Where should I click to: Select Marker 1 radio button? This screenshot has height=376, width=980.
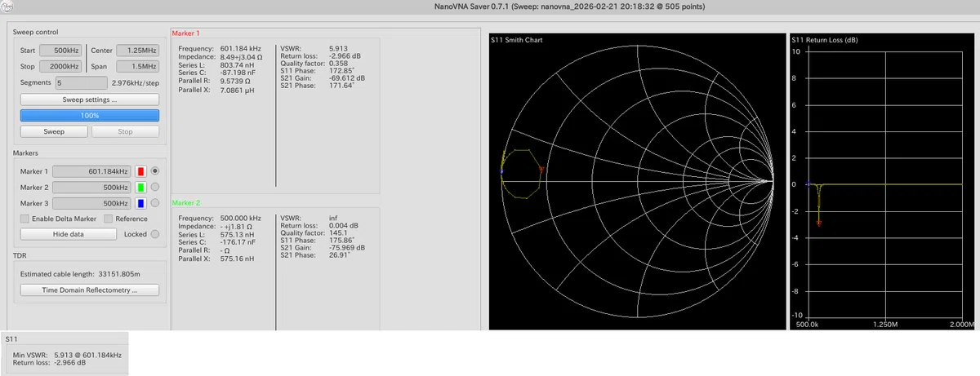[155, 171]
